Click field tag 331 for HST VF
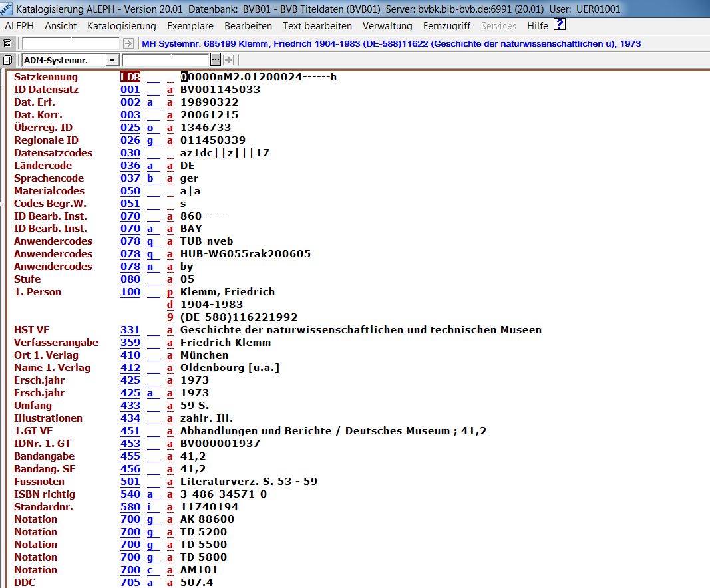Viewport: 710px width, 588px height. (x=130, y=330)
